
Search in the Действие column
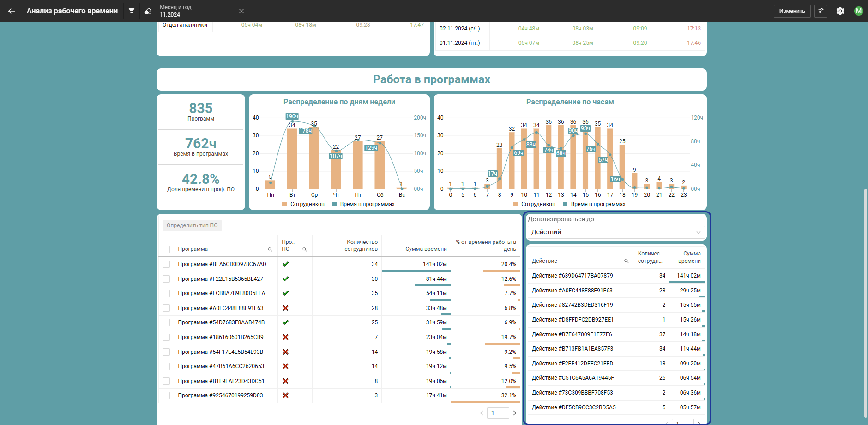coord(627,261)
